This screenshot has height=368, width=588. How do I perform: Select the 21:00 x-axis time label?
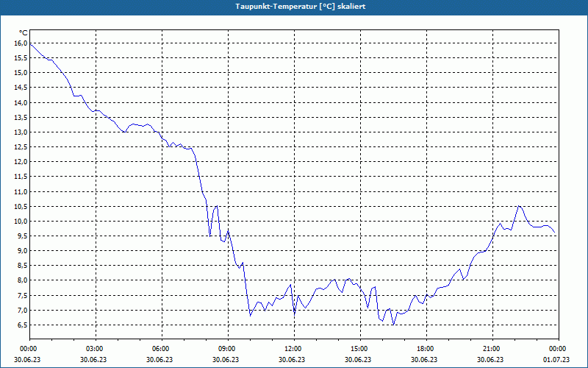click(x=490, y=349)
